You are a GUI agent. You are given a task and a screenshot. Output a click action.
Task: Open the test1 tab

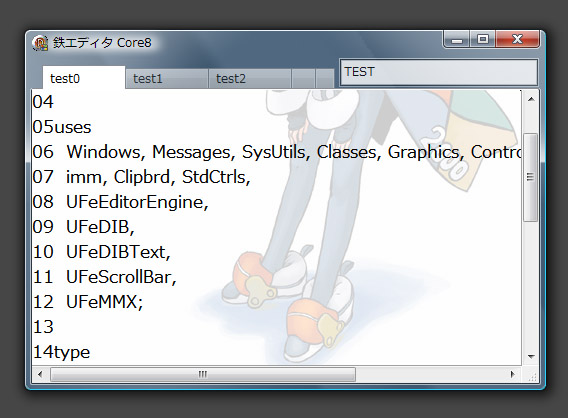click(167, 79)
